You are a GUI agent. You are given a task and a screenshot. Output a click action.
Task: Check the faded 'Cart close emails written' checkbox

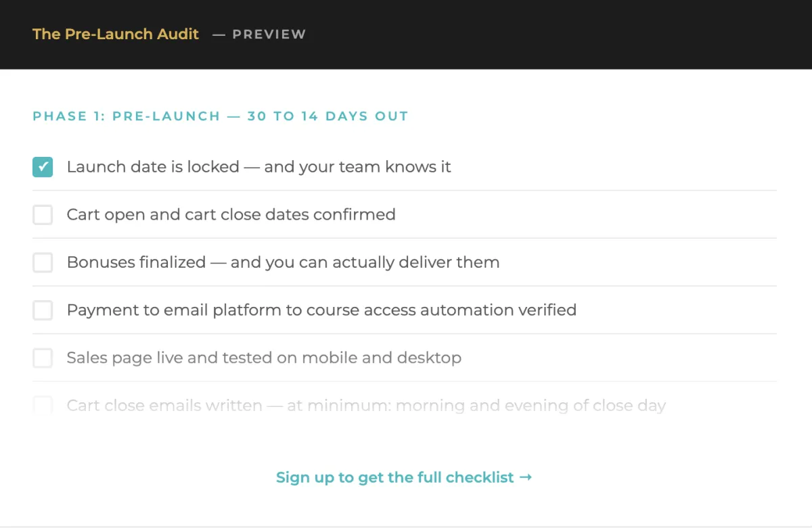tap(43, 405)
